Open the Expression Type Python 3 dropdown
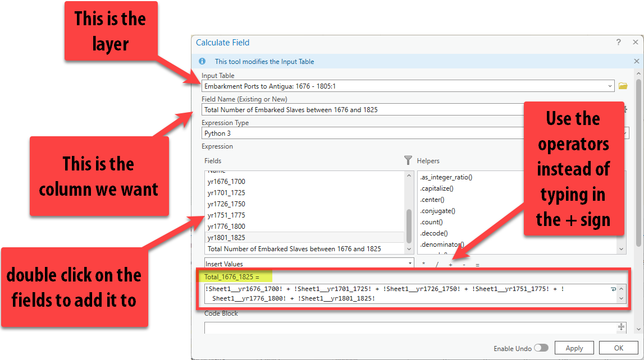The image size is (644, 360). [x=625, y=133]
